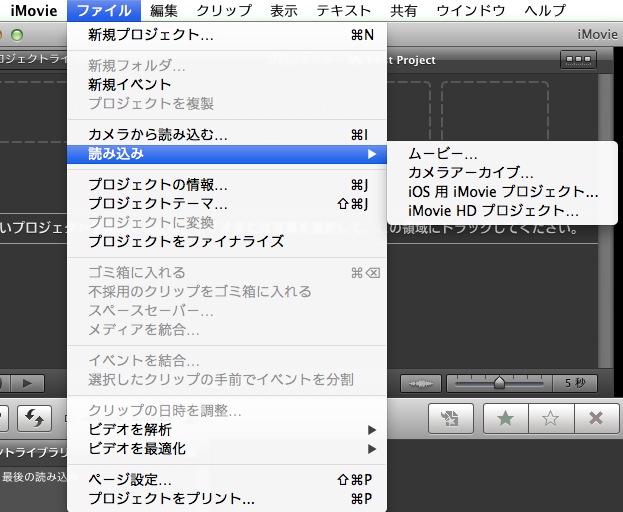Choose 新規プロジェクト… from the menu
Image resolution: width=623 pixels, height=512 pixels.
[227, 35]
